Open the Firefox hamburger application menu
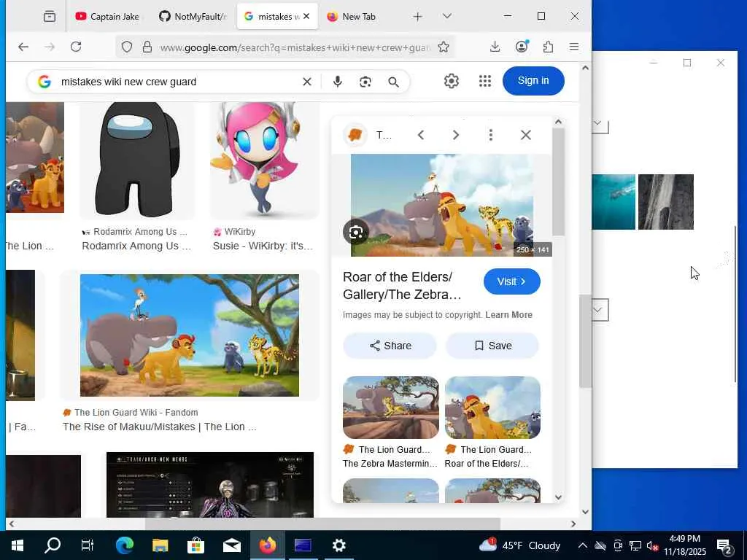The height and width of the screenshot is (560, 747). tap(574, 47)
